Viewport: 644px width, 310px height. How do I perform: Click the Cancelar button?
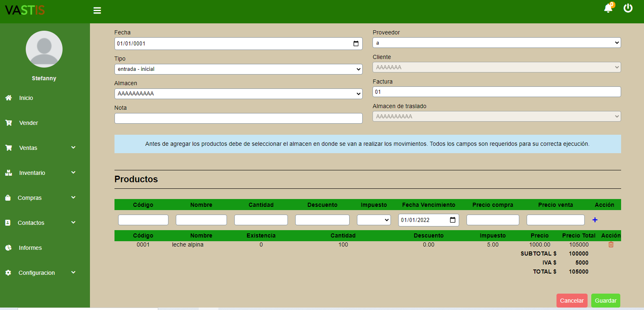572,301
